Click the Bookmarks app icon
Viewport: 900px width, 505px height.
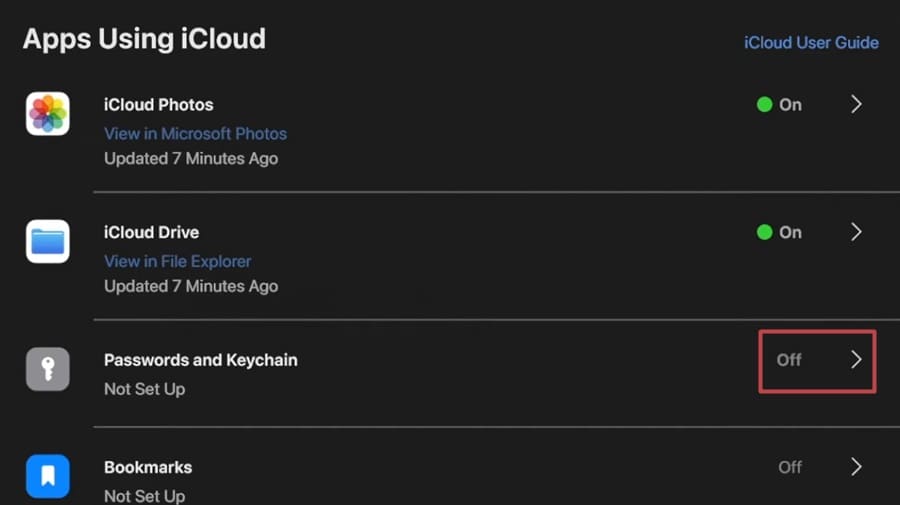[x=48, y=476]
